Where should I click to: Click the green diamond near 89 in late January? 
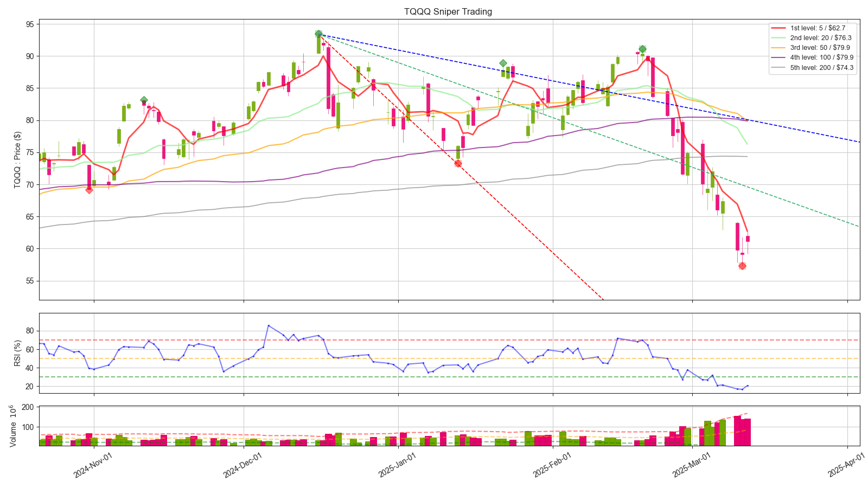[503, 63]
